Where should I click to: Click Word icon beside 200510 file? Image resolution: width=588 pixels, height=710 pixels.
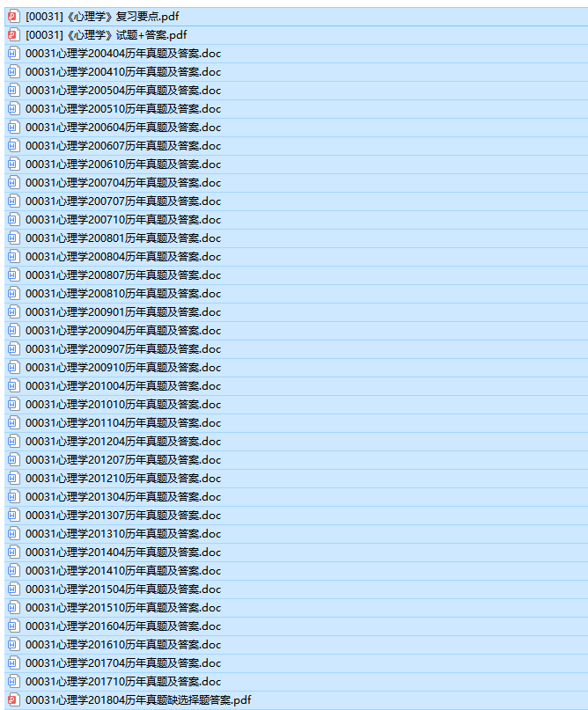pos(13,109)
